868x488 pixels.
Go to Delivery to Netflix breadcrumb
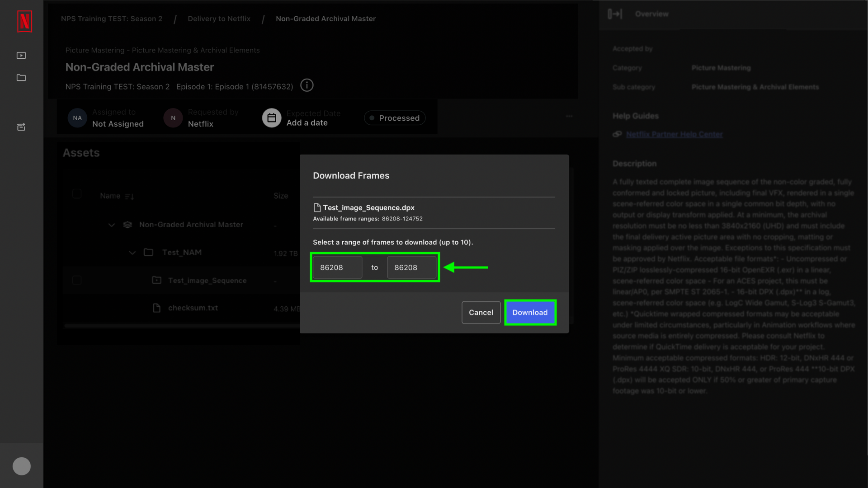(x=219, y=19)
